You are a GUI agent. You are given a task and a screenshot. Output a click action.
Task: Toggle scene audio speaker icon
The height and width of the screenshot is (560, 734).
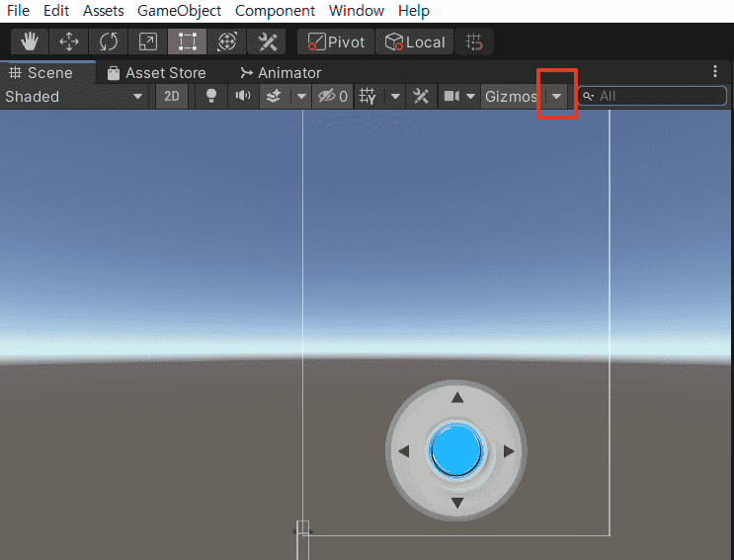[x=242, y=97]
